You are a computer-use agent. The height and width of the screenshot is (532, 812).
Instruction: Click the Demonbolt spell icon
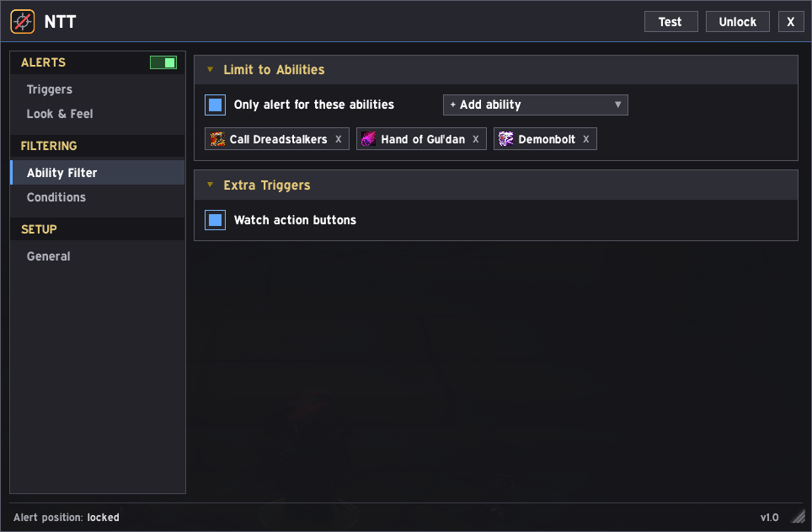(506, 139)
